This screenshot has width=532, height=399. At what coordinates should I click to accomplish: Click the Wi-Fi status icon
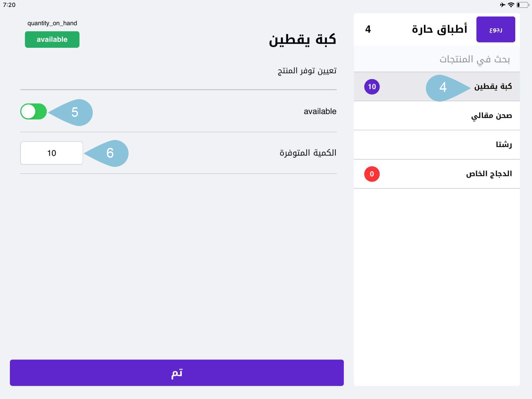pos(511,5)
